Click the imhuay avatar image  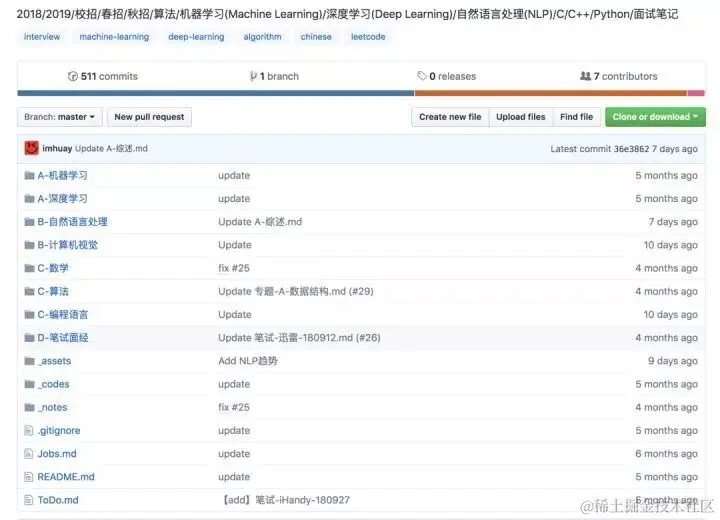coord(31,148)
